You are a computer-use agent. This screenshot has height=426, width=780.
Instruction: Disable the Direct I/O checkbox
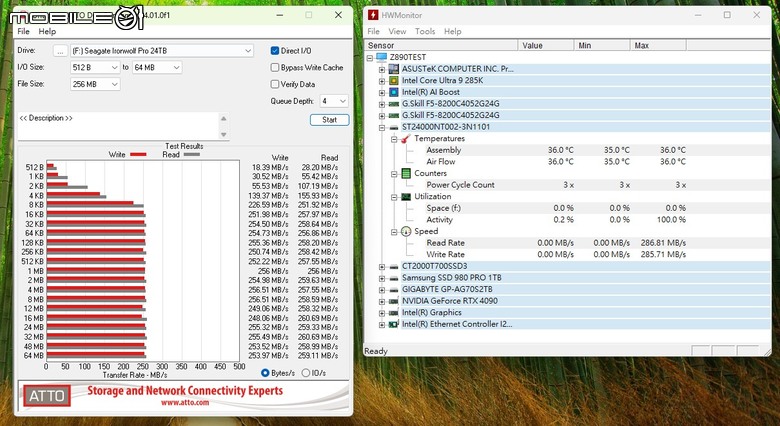[275, 51]
